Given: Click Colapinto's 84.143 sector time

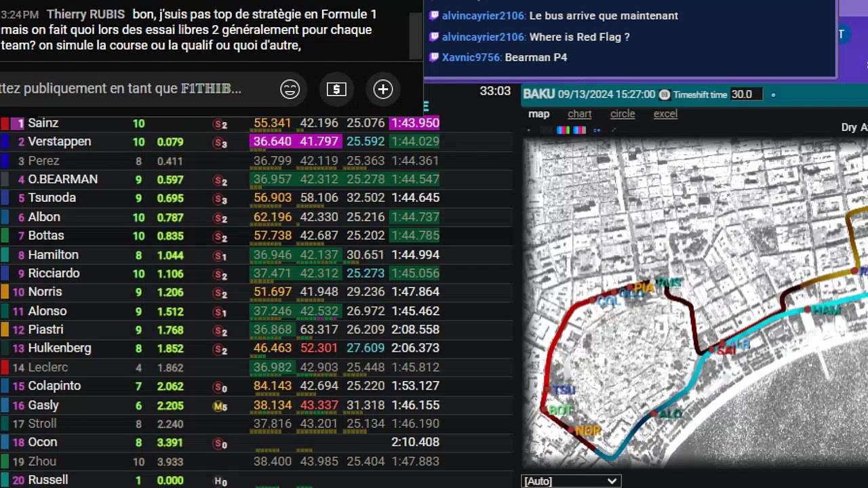Looking at the screenshot, I should (273, 386).
